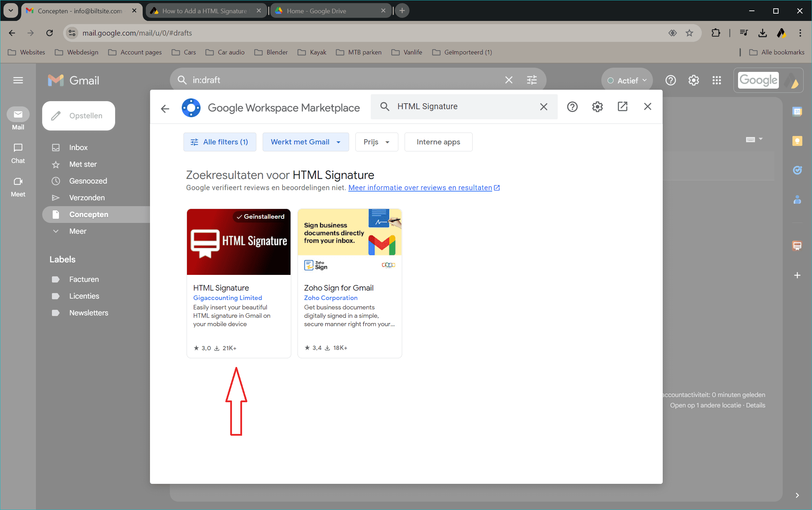Open the Contacts side panel
Image resolution: width=812 pixels, height=510 pixels.
[x=797, y=200]
